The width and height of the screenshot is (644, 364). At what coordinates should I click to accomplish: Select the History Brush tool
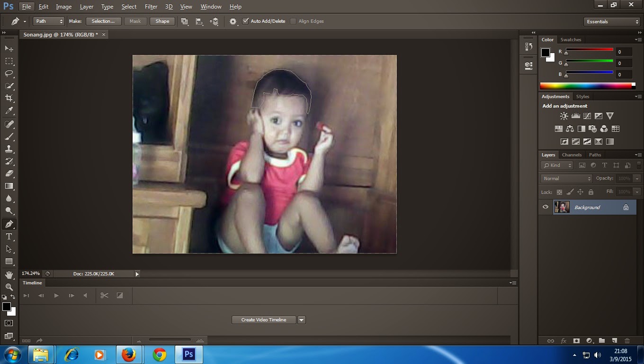pyautogui.click(x=9, y=161)
